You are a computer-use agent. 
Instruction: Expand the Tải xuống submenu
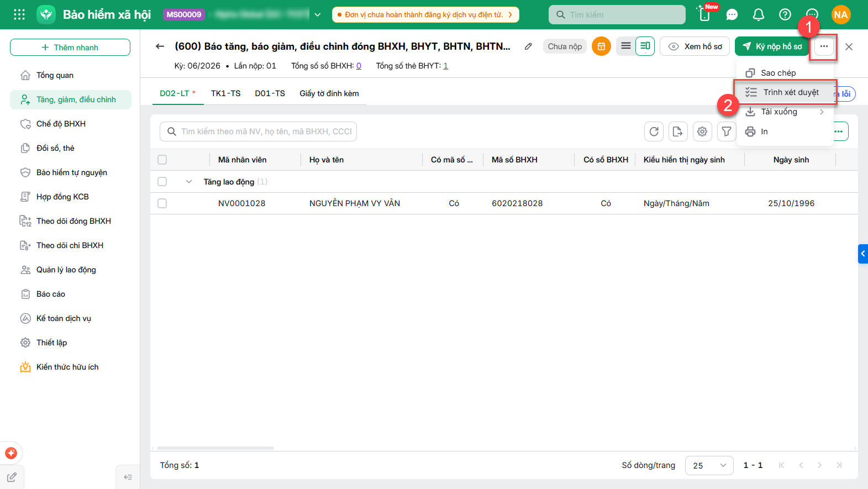coord(785,112)
